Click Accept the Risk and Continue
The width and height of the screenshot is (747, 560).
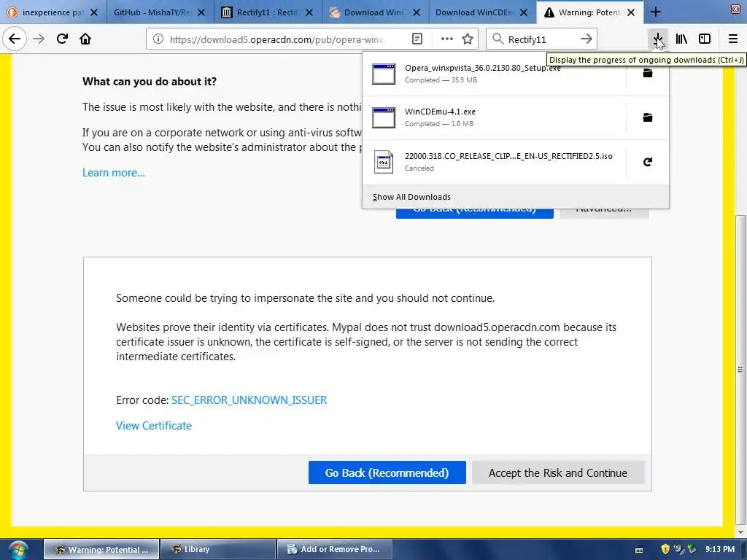pyautogui.click(x=558, y=472)
